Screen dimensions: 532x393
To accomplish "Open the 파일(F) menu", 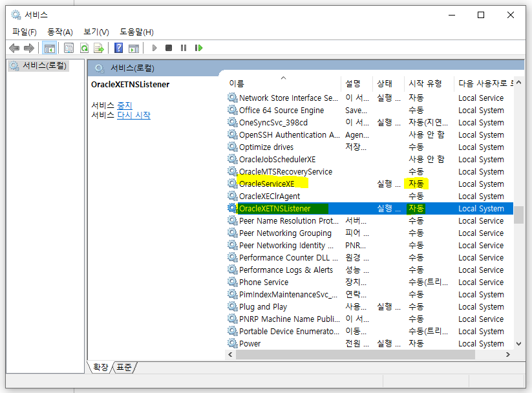I will coord(25,32).
